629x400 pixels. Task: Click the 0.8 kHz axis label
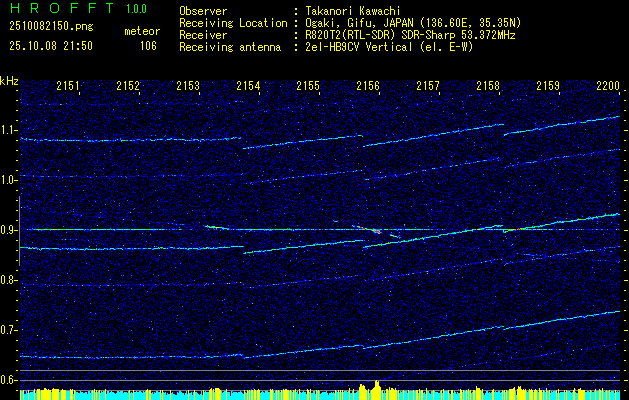[8, 280]
